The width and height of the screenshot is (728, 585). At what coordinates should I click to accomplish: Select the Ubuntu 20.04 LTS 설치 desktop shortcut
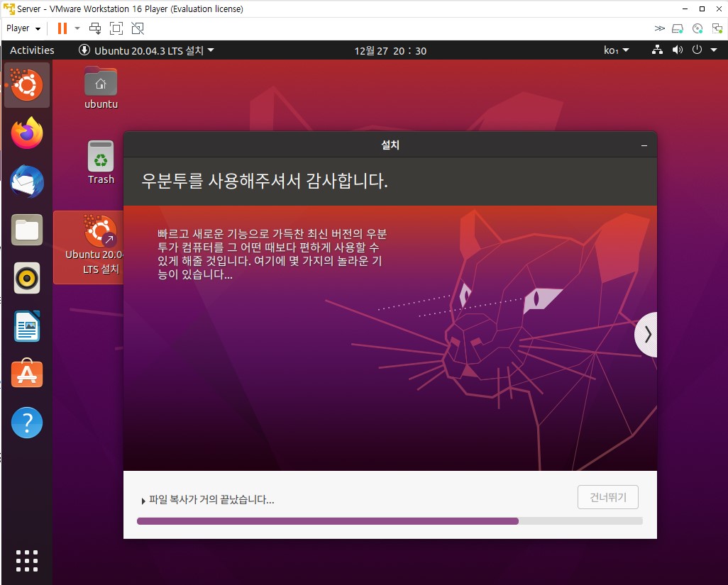89,247
